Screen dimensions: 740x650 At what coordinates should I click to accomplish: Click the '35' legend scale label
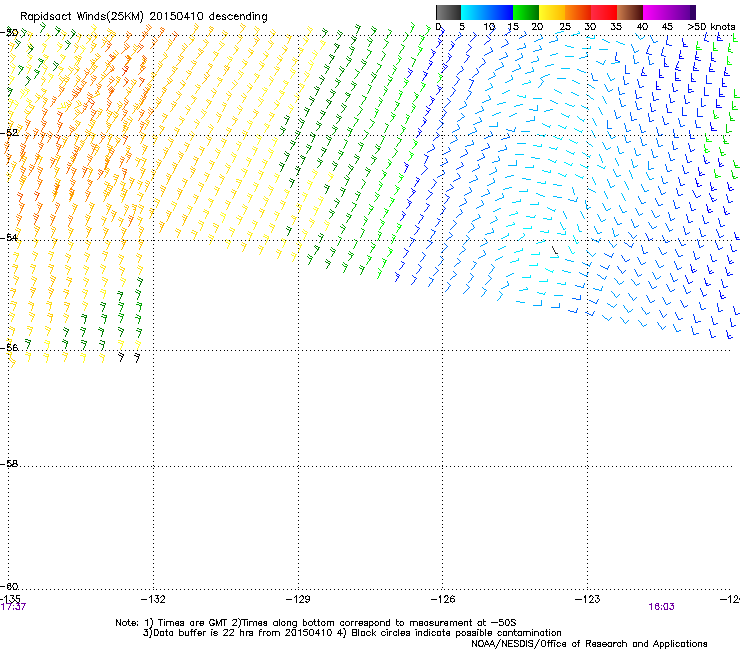[x=616, y=27]
